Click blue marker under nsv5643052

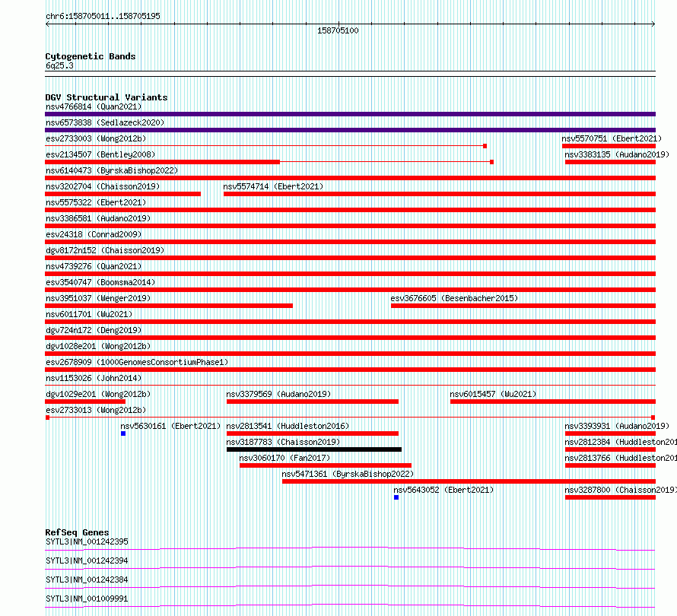pyautogui.click(x=396, y=497)
